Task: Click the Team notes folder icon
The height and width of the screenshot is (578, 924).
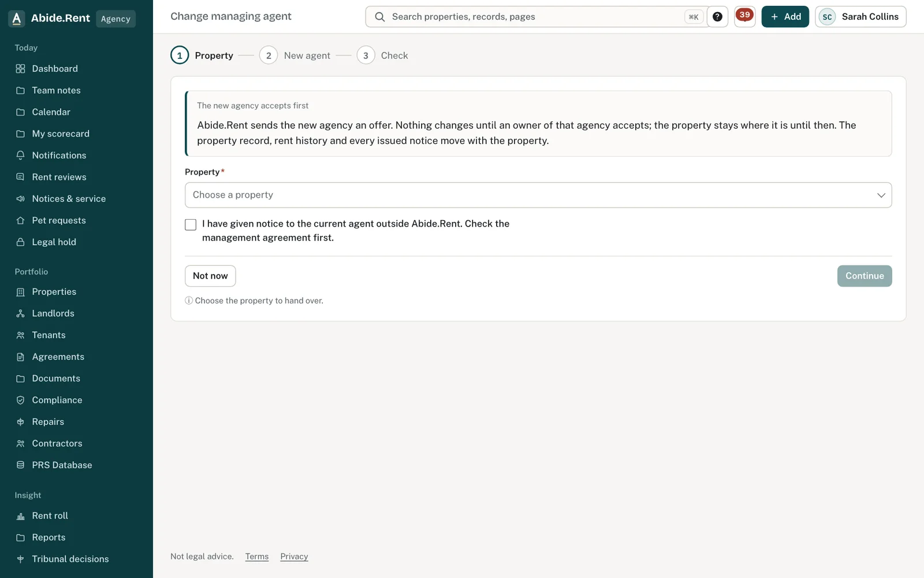Action: [20, 90]
